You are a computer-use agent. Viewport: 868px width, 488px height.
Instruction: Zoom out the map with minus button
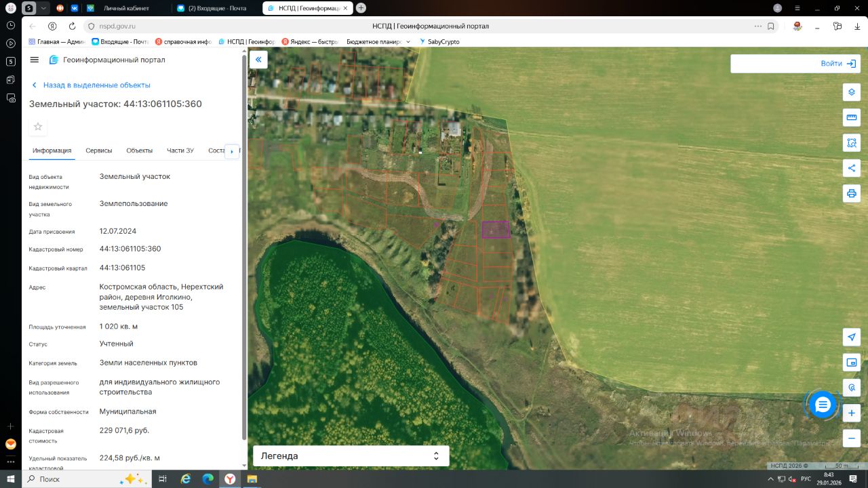click(x=852, y=438)
